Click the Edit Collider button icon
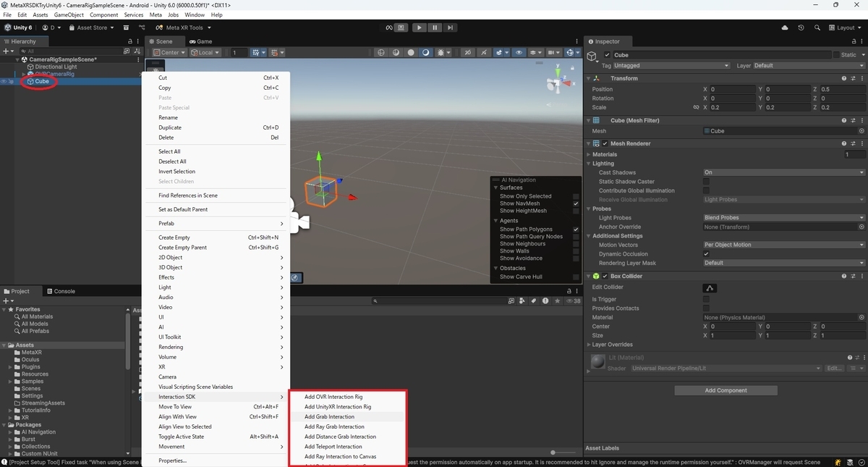This screenshot has width=868, height=467. [710, 288]
